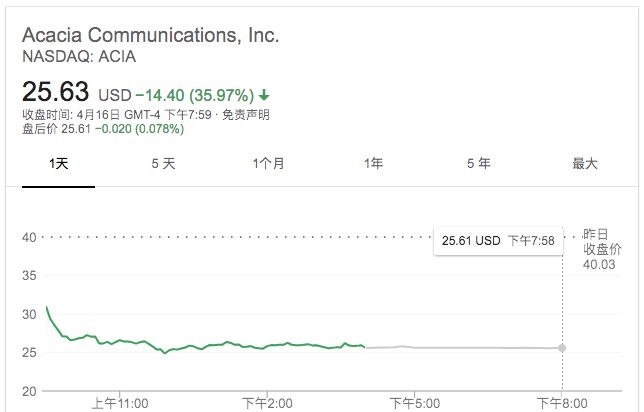Select the 1天 time range tab
The height and width of the screenshot is (412, 644).
coord(58,163)
